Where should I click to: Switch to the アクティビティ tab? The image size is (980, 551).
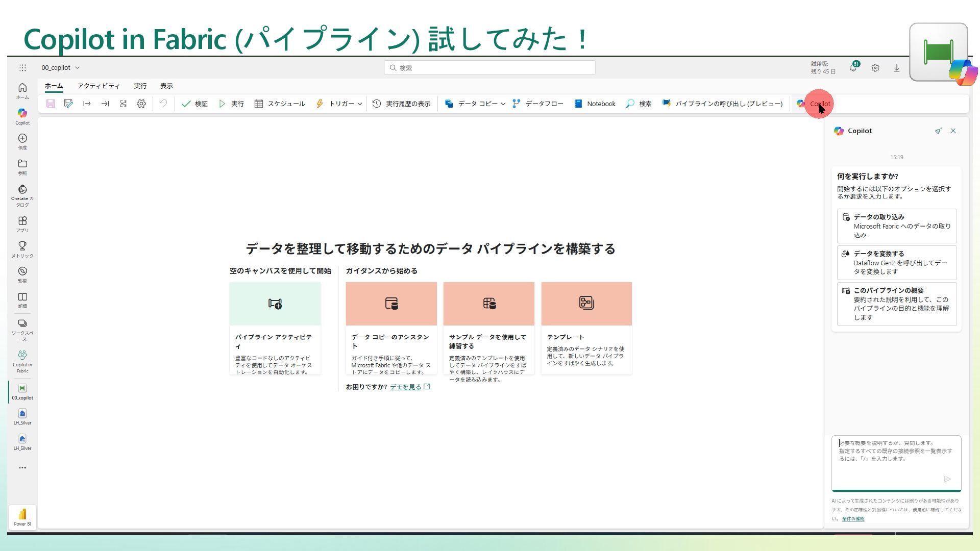click(99, 86)
